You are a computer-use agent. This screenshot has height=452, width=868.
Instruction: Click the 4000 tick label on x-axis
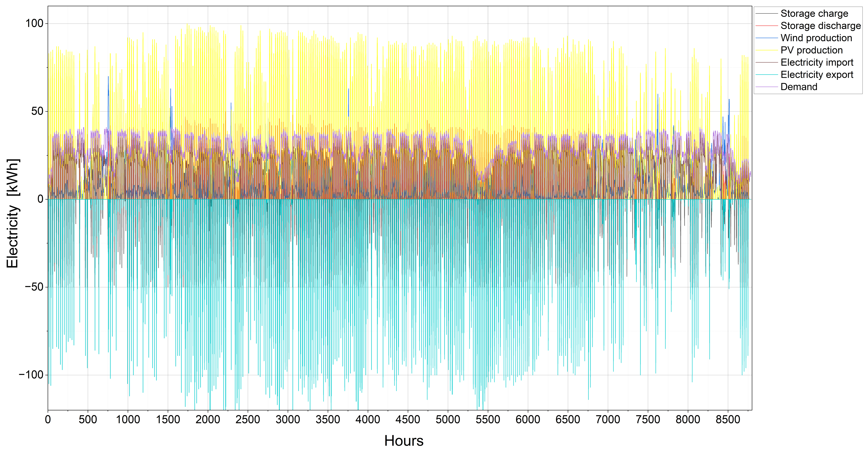point(368,420)
